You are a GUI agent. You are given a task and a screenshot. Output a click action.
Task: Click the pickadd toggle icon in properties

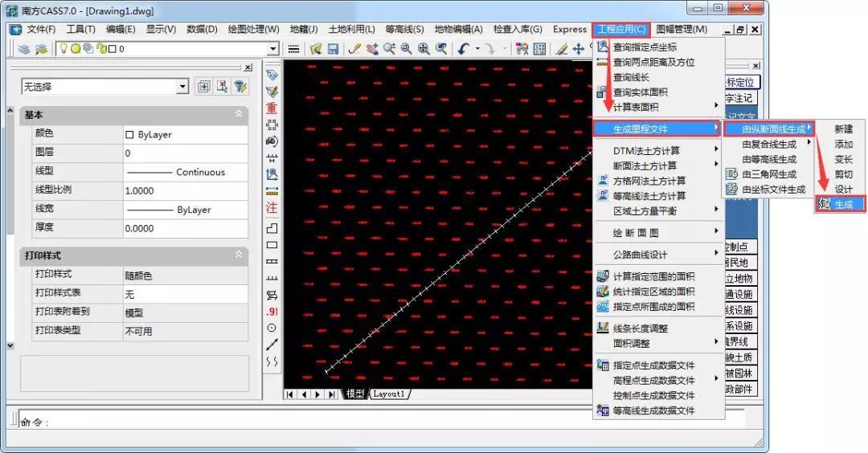222,87
